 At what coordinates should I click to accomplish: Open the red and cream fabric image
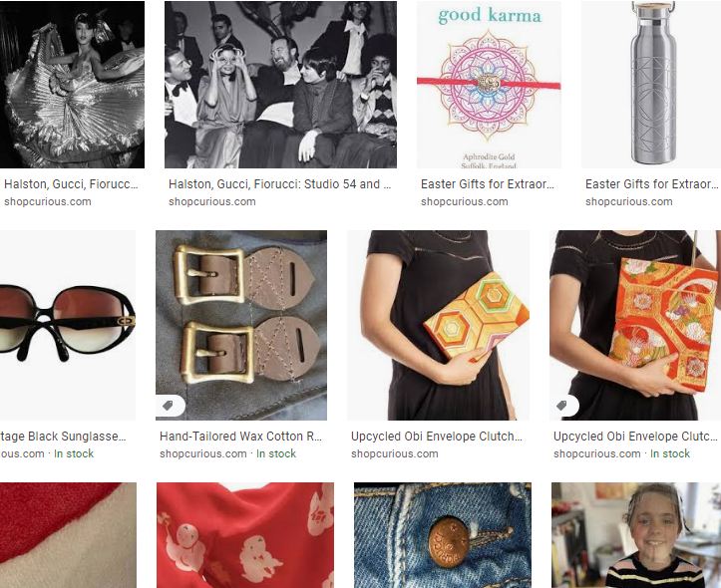click(68, 535)
